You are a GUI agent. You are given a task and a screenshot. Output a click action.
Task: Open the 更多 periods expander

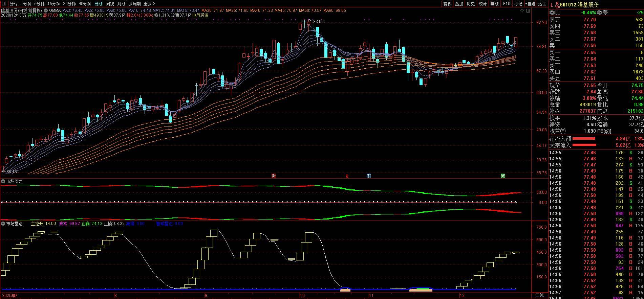149,4
